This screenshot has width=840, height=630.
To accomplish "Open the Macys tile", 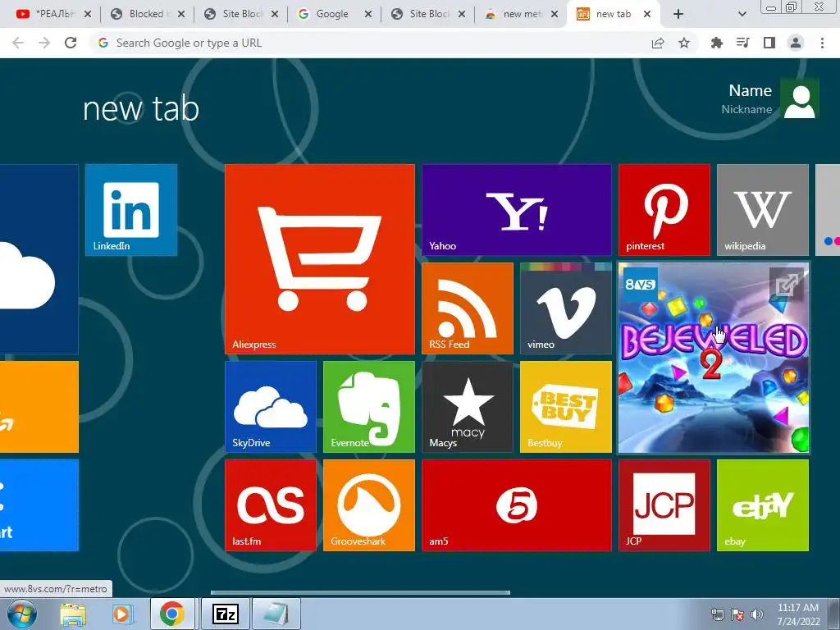I will coord(468,407).
